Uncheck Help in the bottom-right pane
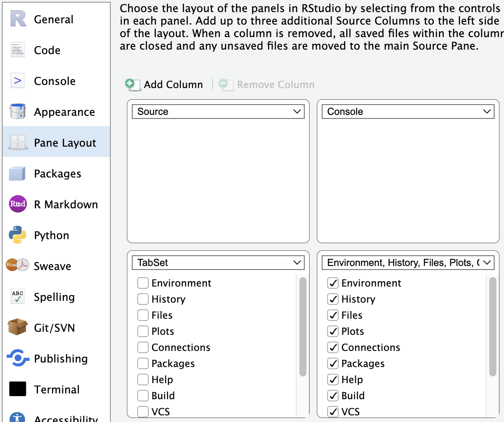This screenshot has width=504, height=422. pyautogui.click(x=333, y=380)
